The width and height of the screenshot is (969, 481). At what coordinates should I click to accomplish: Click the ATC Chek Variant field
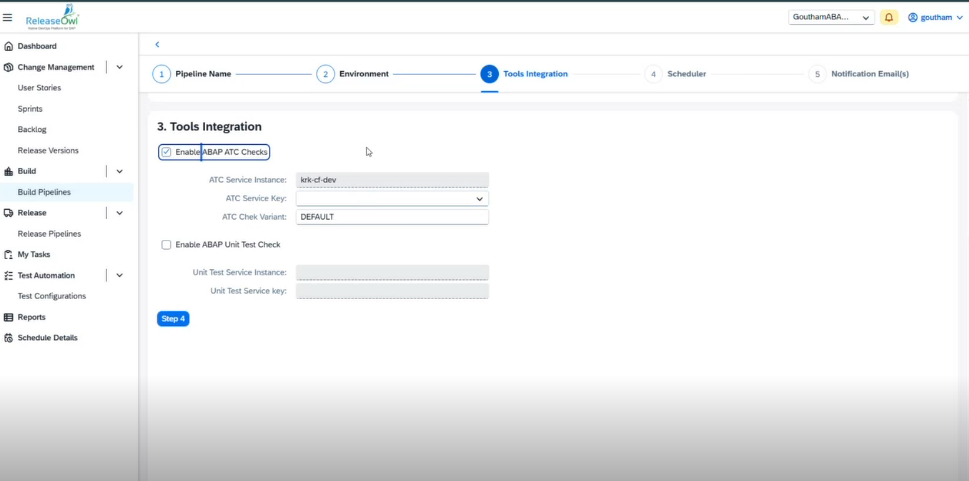[x=392, y=217]
